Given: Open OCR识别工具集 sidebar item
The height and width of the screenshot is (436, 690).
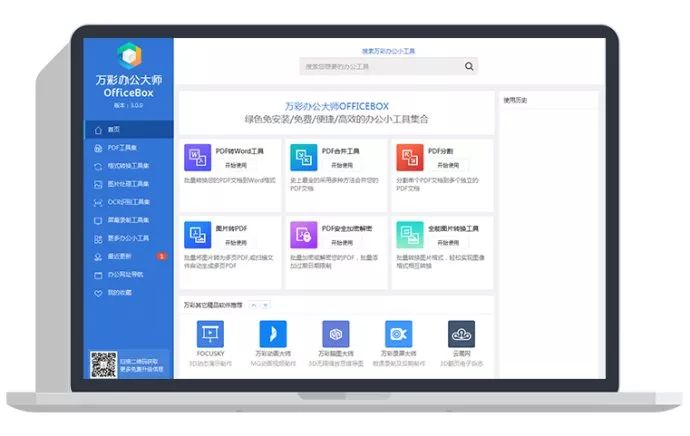Looking at the screenshot, I should [128, 202].
